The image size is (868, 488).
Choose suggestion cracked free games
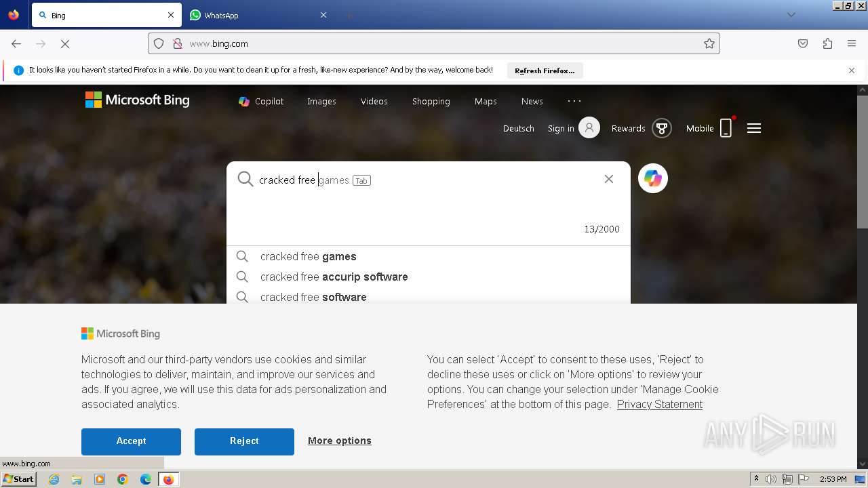click(428, 256)
